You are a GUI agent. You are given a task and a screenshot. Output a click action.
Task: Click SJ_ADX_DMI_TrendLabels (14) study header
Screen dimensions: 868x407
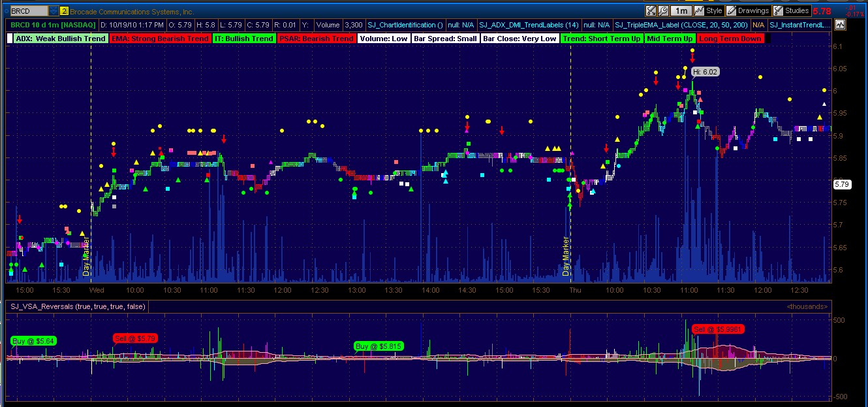(x=529, y=25)
